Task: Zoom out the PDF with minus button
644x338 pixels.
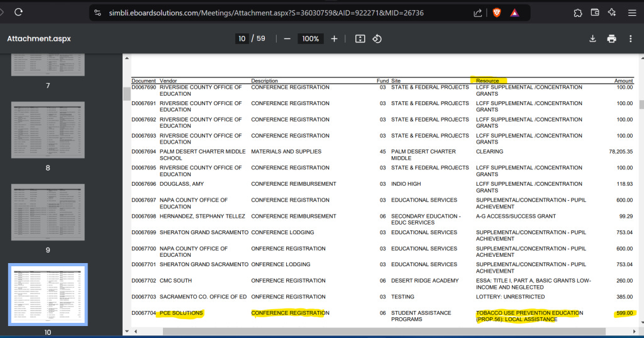Action: [287, 38]
